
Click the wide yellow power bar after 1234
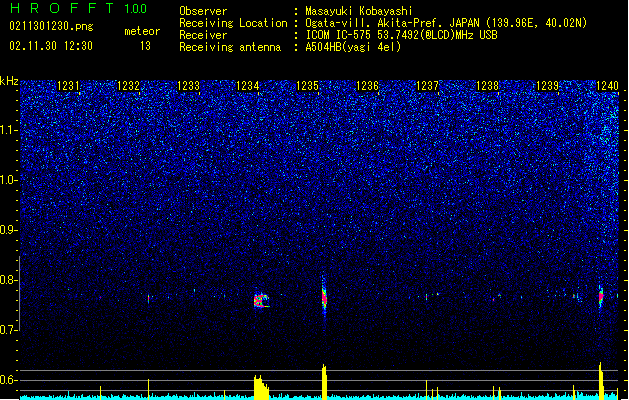[261, 387]
